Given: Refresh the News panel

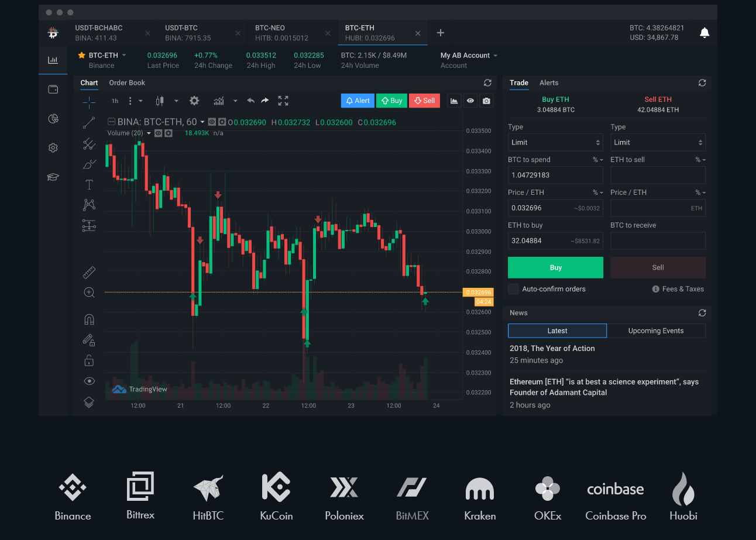Looking at the screenshot, I should (x=702, y=313).
